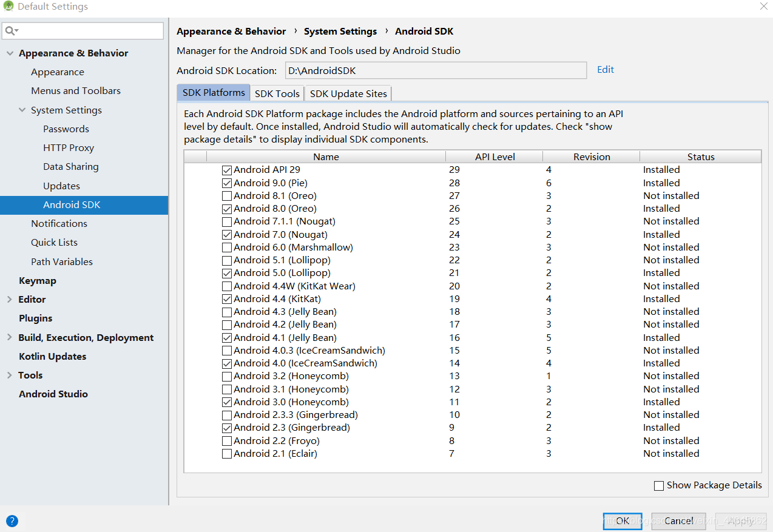Tick Android 5.1 (Lollipop) checkbox
The image size is (773, 532).
pyautogui.click(x=227, y=260)
